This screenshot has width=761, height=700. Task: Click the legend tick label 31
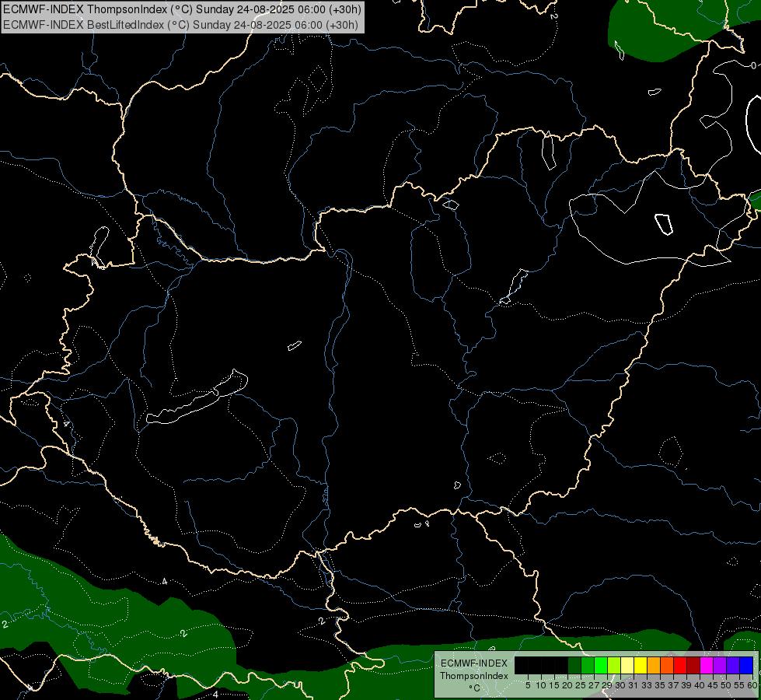pos(634,685)
